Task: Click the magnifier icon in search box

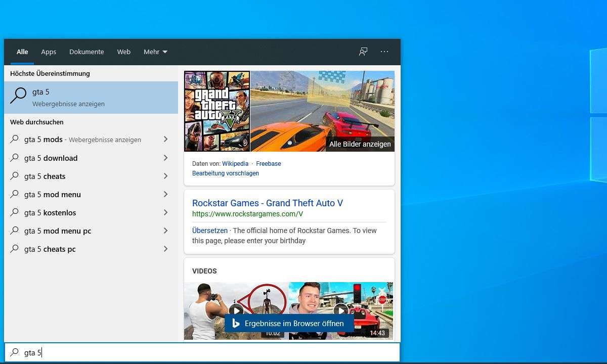Action: point(15,352)
